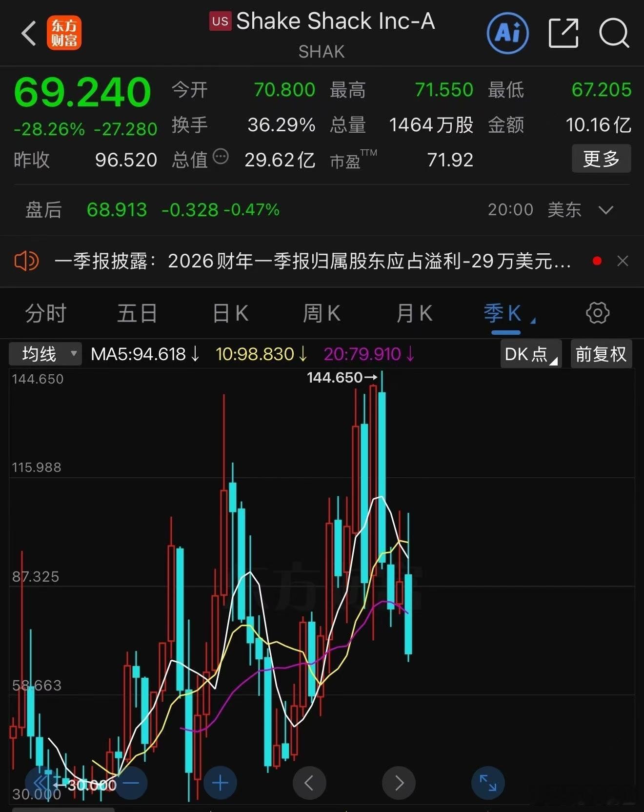Tap the 20:00 after-hours time
Viewport: 644px width, 812px height.
tap(510, 210)
